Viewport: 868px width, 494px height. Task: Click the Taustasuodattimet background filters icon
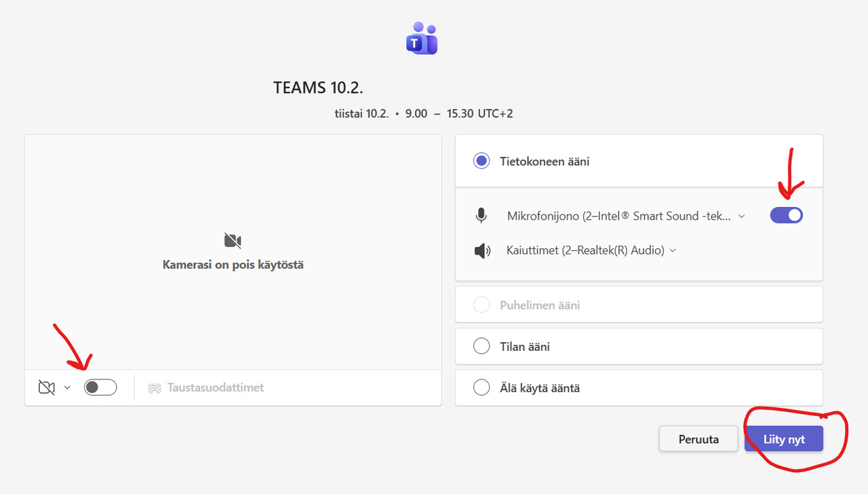click(155, 388)
